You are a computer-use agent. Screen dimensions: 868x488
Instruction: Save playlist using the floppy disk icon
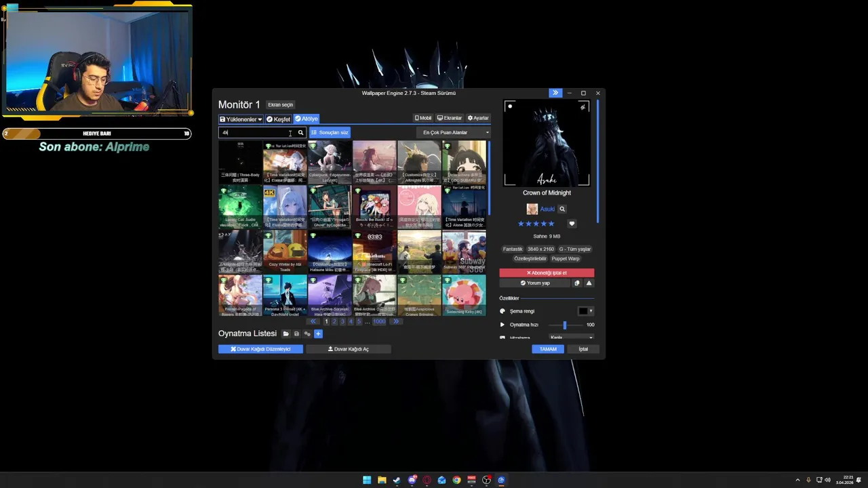pyautogui.click(x=296, y=334)
